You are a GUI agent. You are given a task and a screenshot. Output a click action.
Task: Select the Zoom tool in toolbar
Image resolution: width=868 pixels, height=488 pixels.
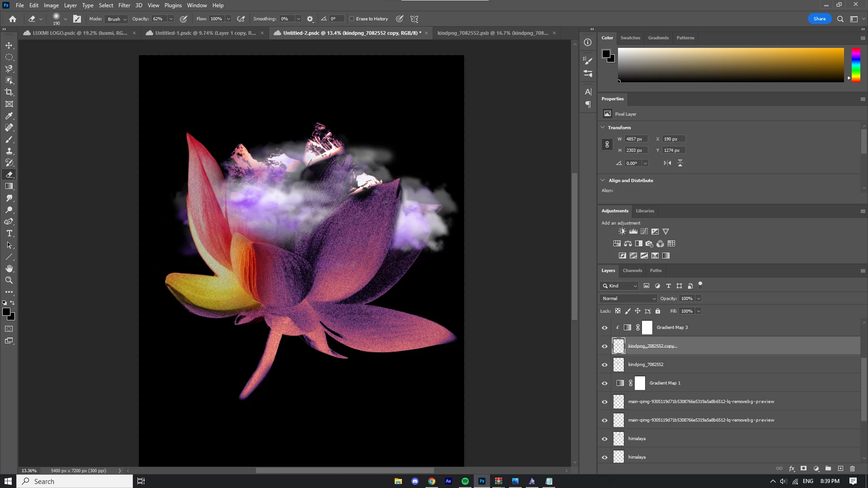(x=9, y=280)
